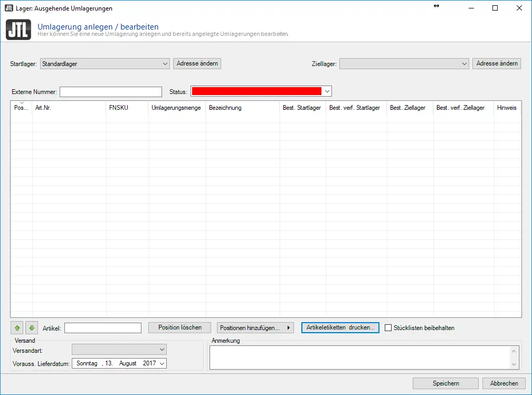Sort by Best. Startlager column header
This screenshot has height=395, width=532.
[303, 108]
